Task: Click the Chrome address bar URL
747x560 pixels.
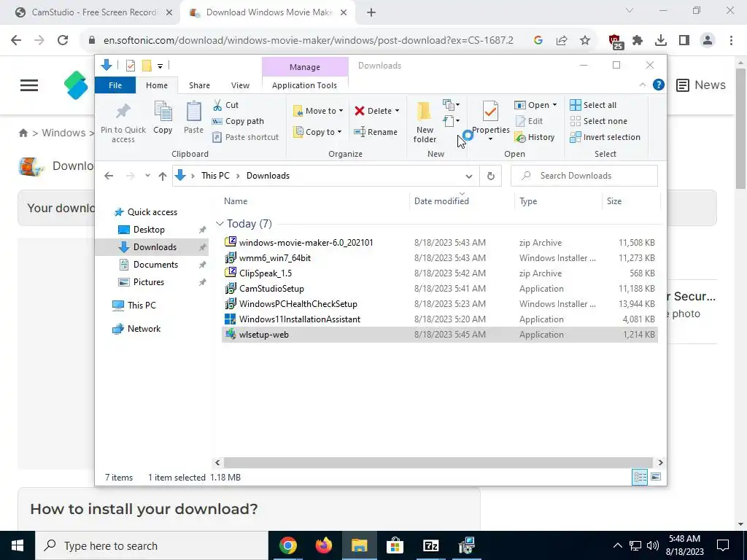Action: coord(309,41)
